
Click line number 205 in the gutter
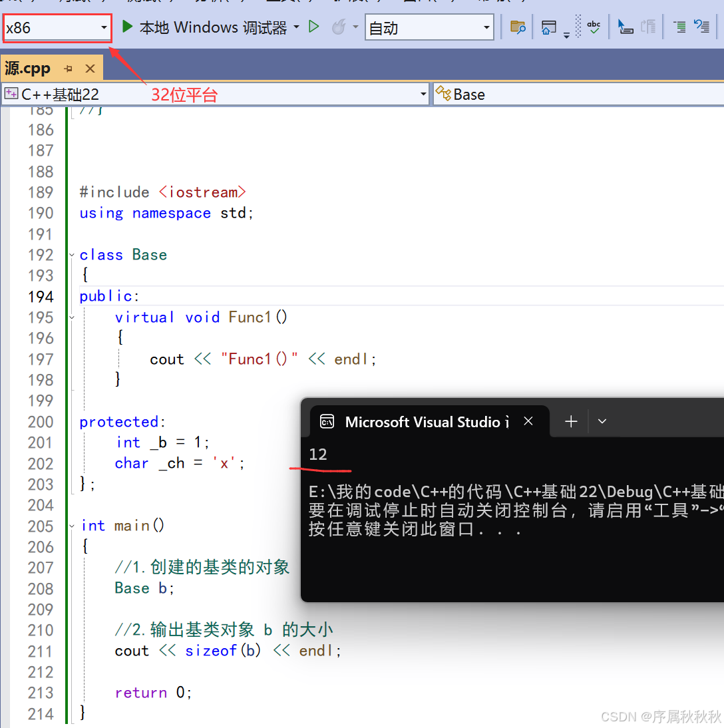[41, 526]
